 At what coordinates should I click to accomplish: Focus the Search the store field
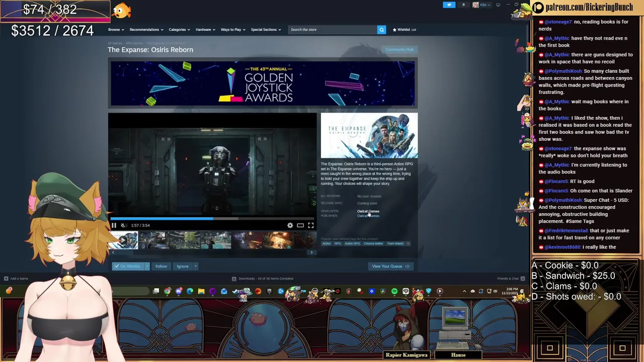pyautogui.click(x=333, y=30)
